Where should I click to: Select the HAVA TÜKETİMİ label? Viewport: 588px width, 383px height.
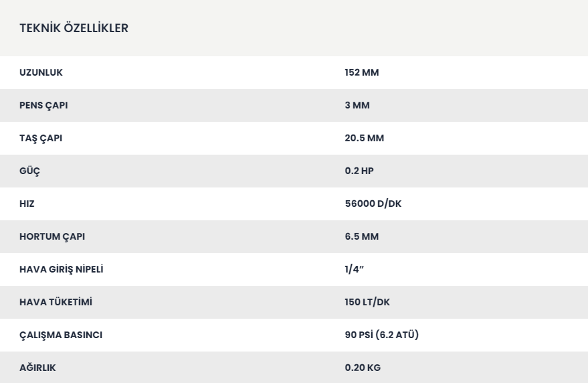(x=56, y=302)
